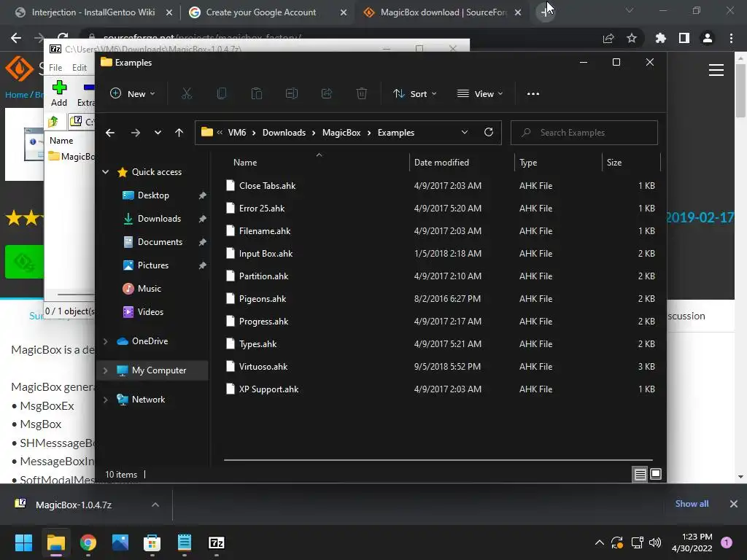The image size is (747, 560).
Task: Open MagicBox-1.0.4.7z downloaded file
Action: tap(74, 505)
